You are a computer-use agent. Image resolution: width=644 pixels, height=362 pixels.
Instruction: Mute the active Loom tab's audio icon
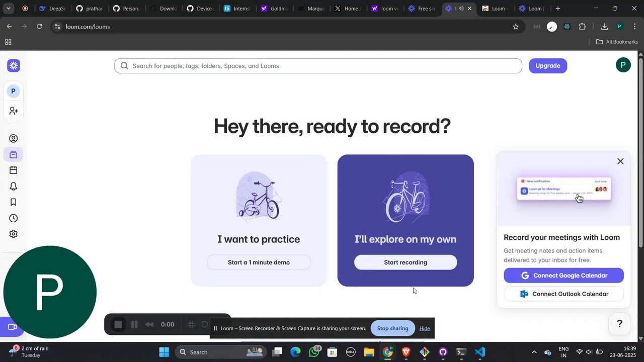tap(460, 9)
